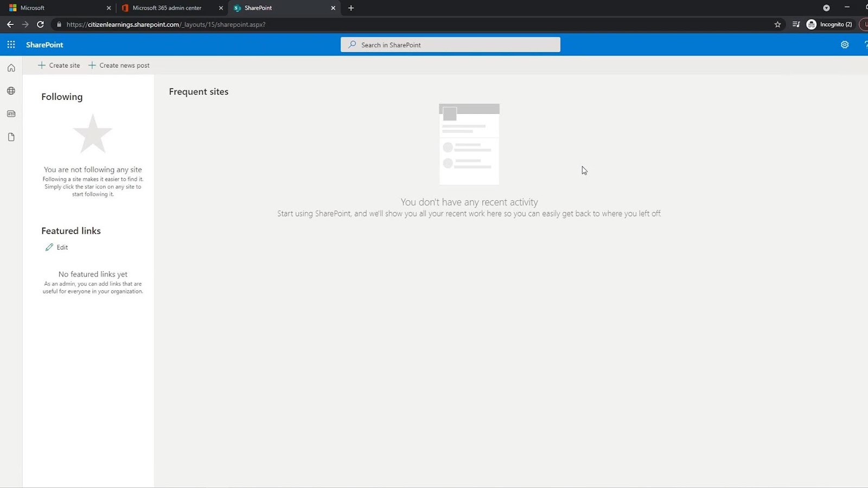This screenshot has width=868, height=488.
Task: Click 'You are not following any site' text
Action: tap(93, 170)
